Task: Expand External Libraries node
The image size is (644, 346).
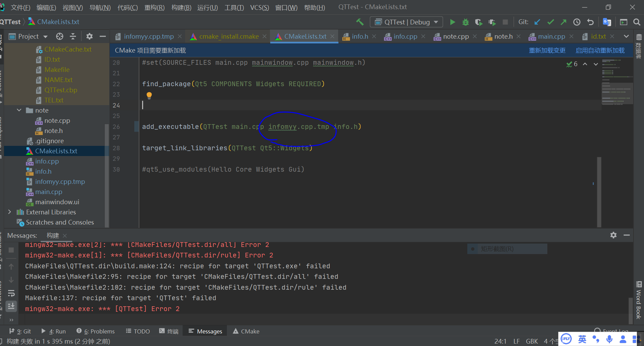Action: pos(9,212)
